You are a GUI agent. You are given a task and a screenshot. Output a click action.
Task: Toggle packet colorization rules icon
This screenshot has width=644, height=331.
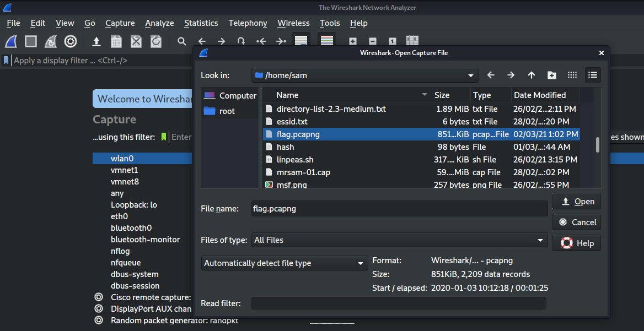326,41
